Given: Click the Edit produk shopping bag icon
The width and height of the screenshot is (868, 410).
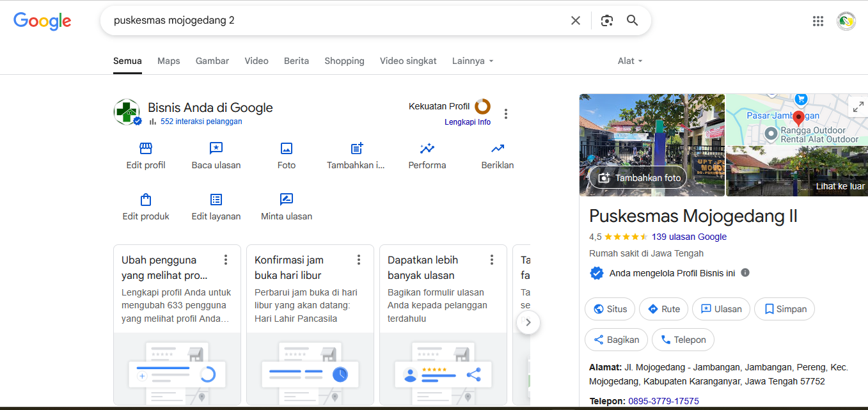Looking at the screenshot, I should pos(146,200).
